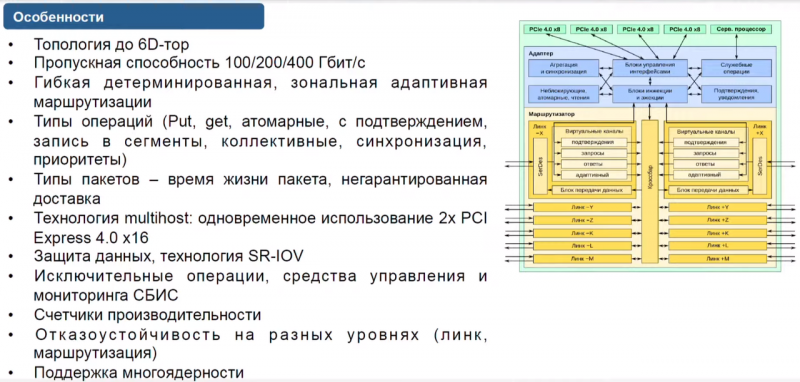Select 'Блоки управления интерфейсами' block in diagram

(649, 68)
